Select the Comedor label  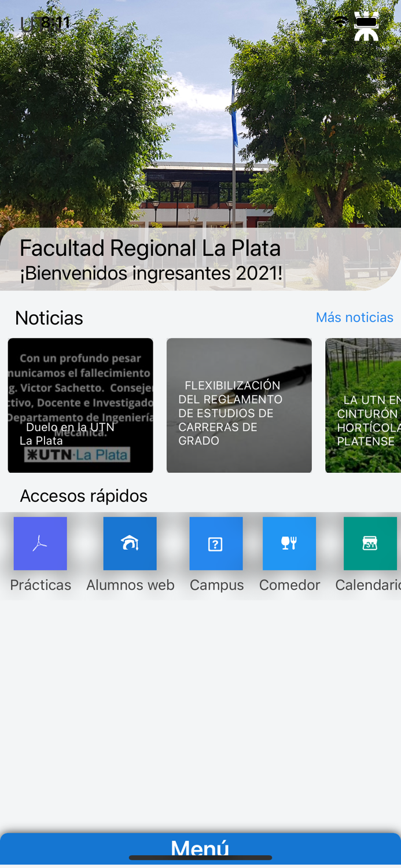[x=289, y=585]
